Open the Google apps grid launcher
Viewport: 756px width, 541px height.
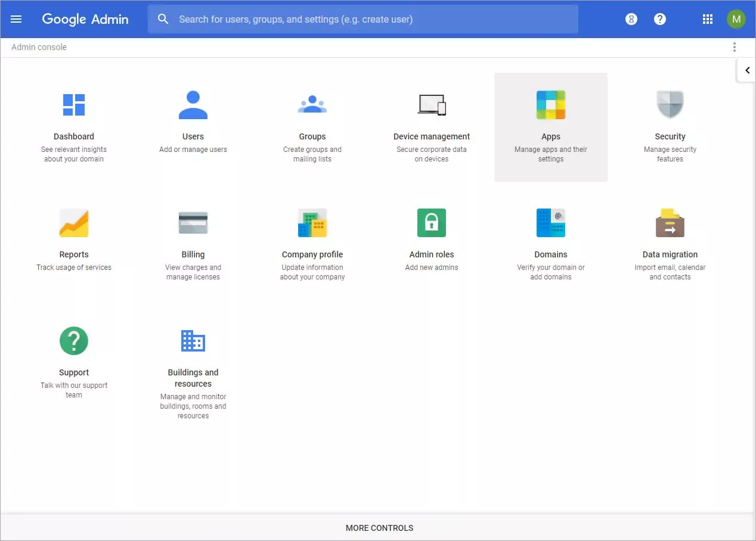click(708, 19)
